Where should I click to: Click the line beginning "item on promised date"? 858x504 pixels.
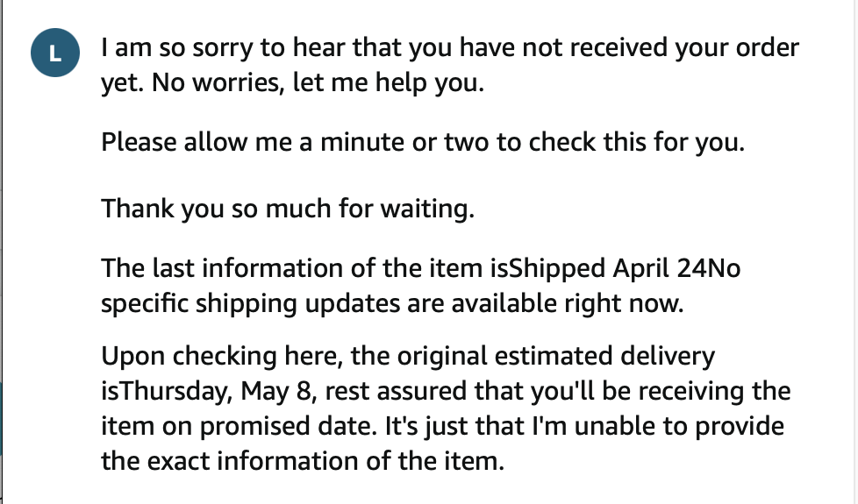tap(443, 426)
